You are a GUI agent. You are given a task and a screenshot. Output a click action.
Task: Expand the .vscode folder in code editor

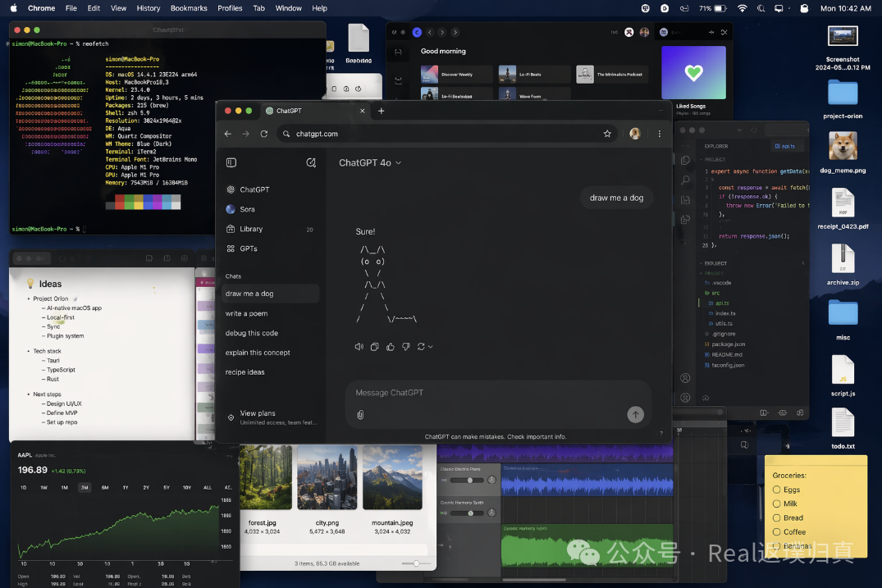click(718, 283)
